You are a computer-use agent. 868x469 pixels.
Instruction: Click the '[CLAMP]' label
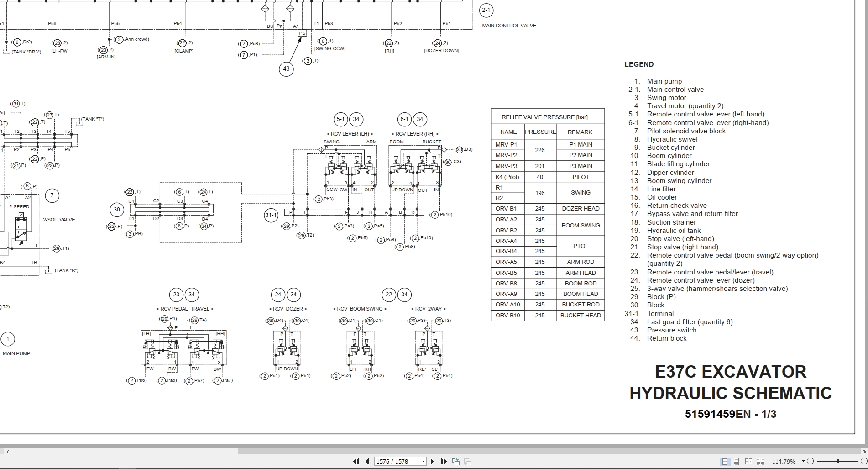(184, 51)
